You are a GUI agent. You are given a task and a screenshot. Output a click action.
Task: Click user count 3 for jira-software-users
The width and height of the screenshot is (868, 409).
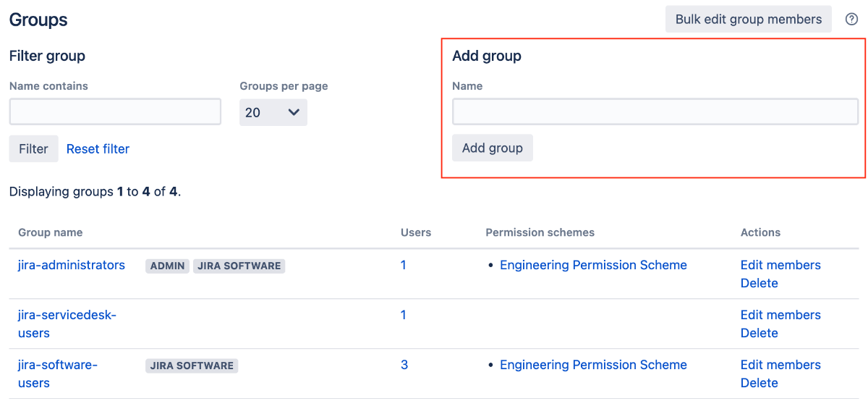[x=404, y=365]
